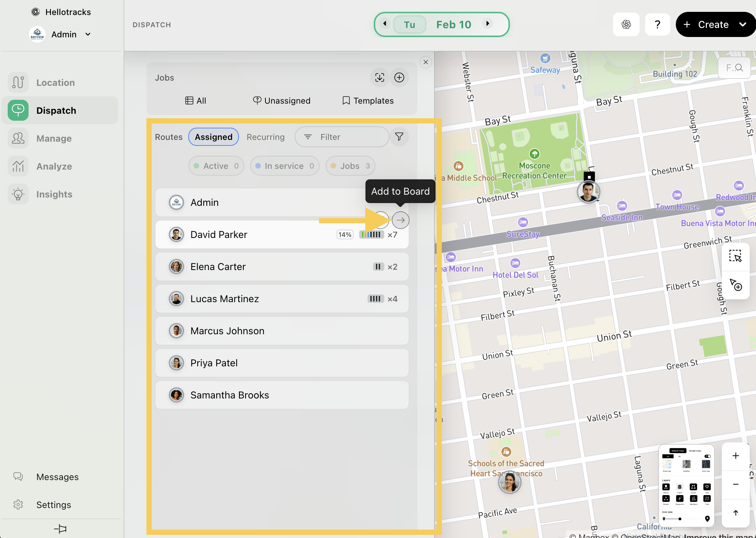
Task: Click the Icon size slider handle
Action: [680, 519]
